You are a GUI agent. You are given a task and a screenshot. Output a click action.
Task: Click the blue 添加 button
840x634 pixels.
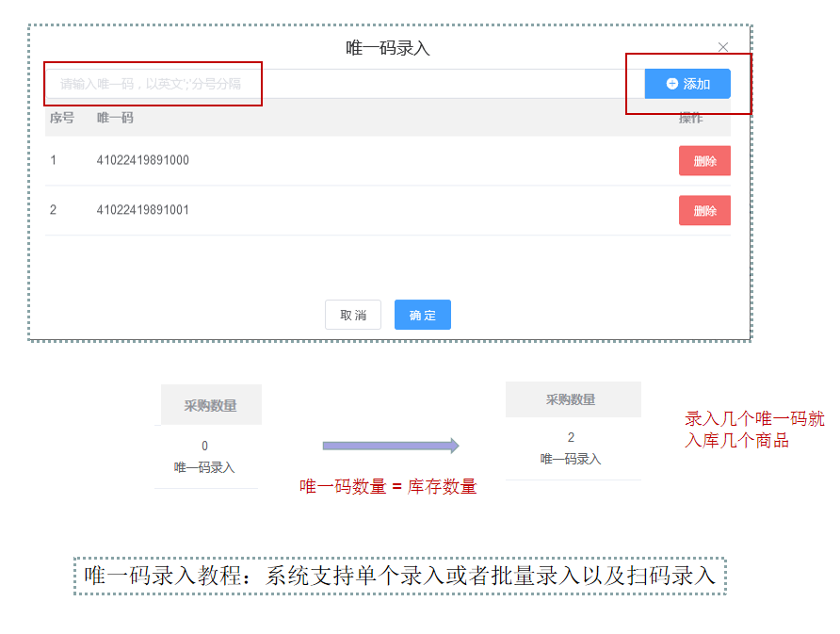[x=687, y=84]
